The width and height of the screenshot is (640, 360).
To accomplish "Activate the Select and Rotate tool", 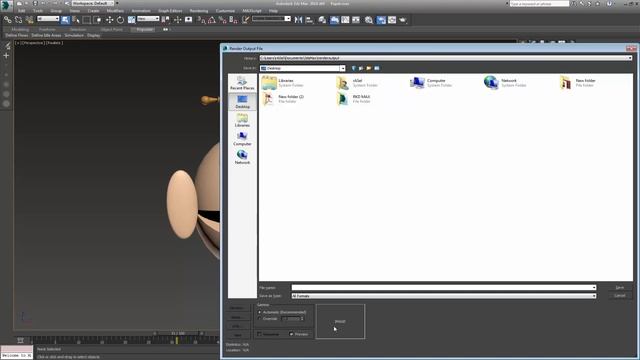I will coord(120,20).
